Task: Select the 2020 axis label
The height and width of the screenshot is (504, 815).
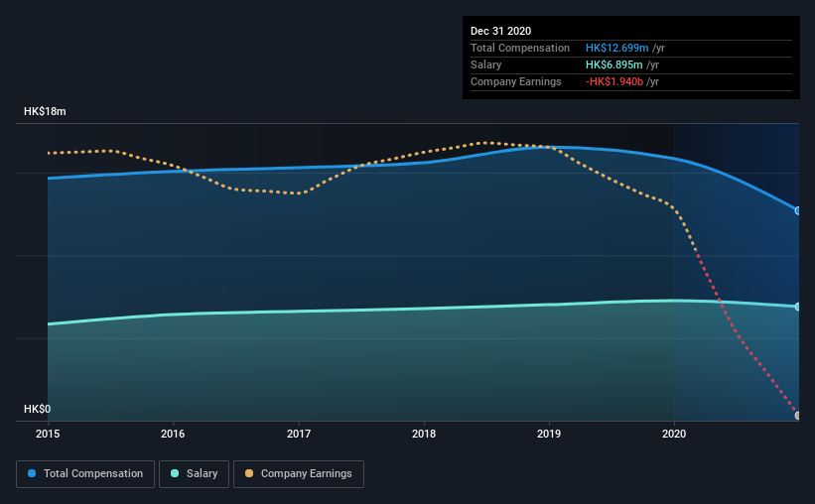Action: click(x=674, y=434)
